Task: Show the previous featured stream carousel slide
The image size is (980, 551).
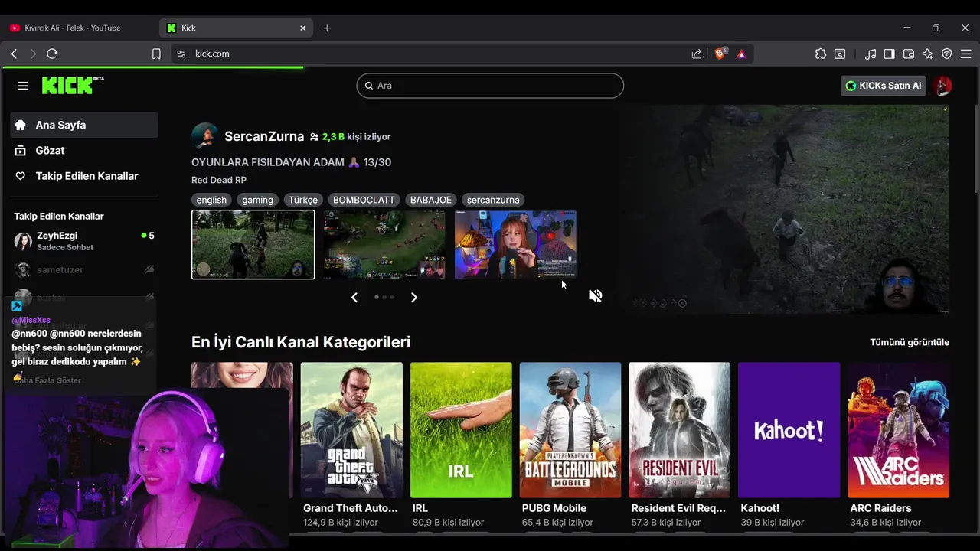Action: click(x=354, y=297)
